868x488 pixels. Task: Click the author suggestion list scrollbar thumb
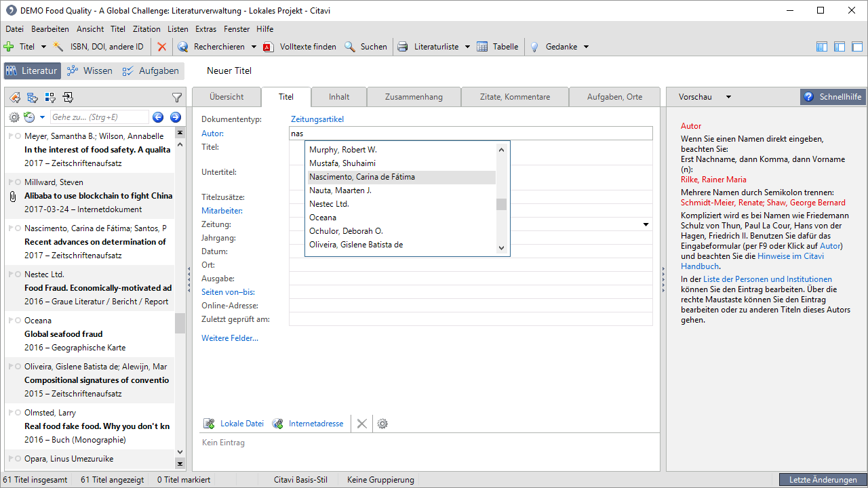[501, 204]
